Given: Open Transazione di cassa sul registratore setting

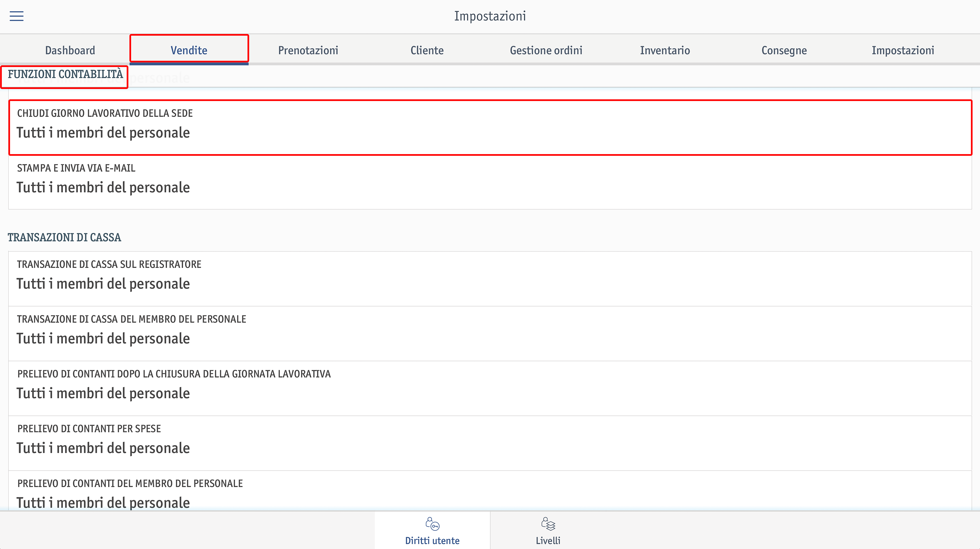Looking at the screenshot, I should tap(490, 279).
